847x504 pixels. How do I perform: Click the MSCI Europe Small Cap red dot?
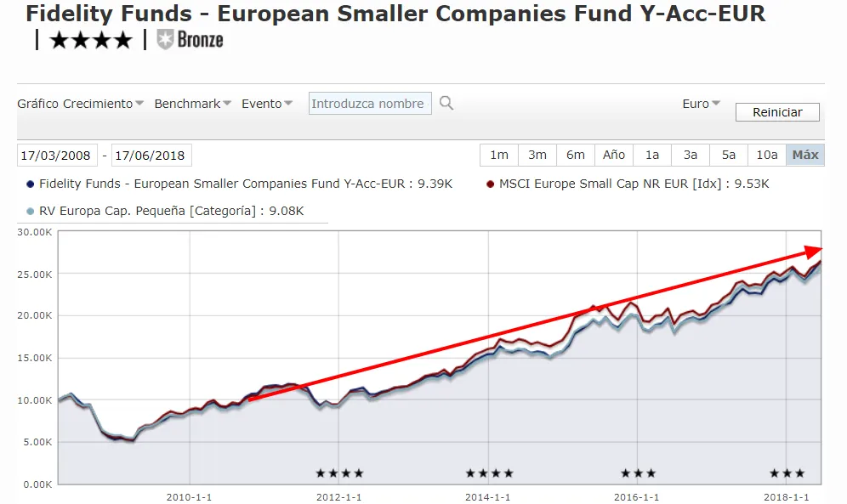tap(491, 184)
